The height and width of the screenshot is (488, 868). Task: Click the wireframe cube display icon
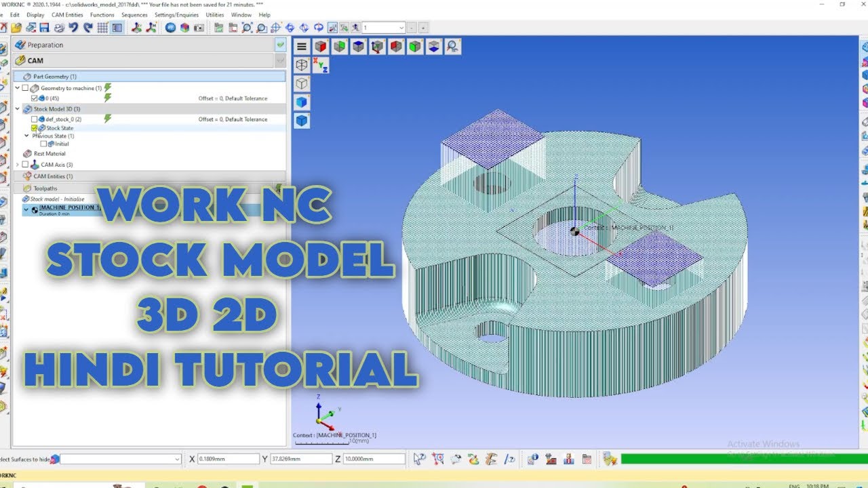pos(302,65)
